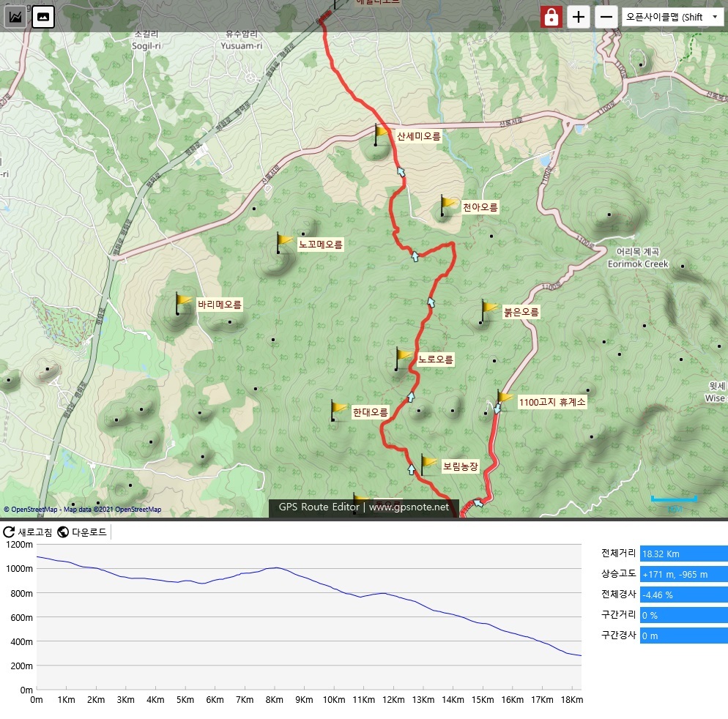Zoom in with the plus button

point(579,17)
